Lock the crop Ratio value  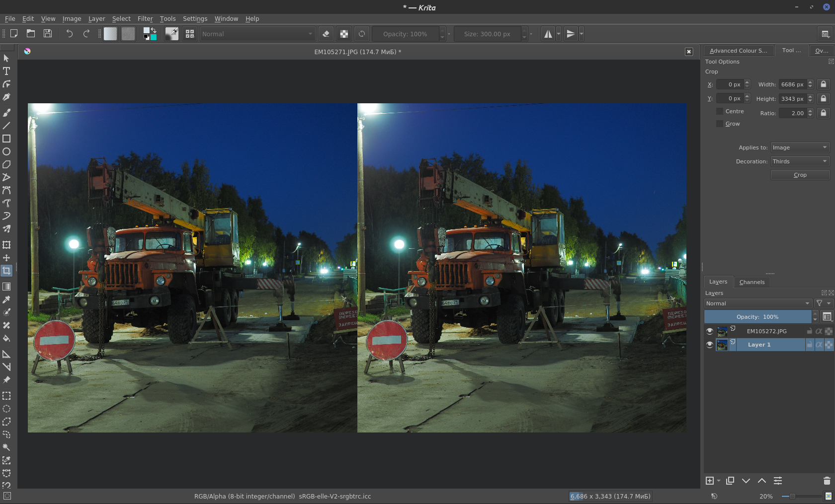click(824, 113)
